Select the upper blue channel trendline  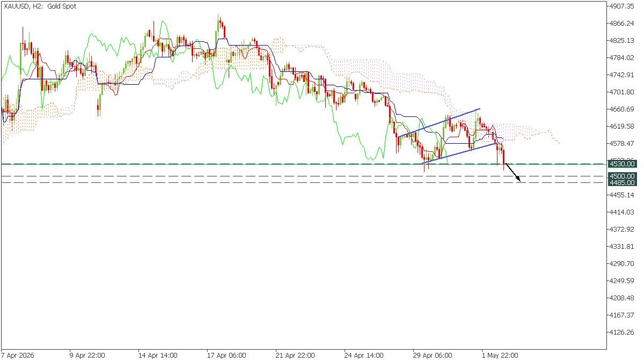(x=439, y=123)
